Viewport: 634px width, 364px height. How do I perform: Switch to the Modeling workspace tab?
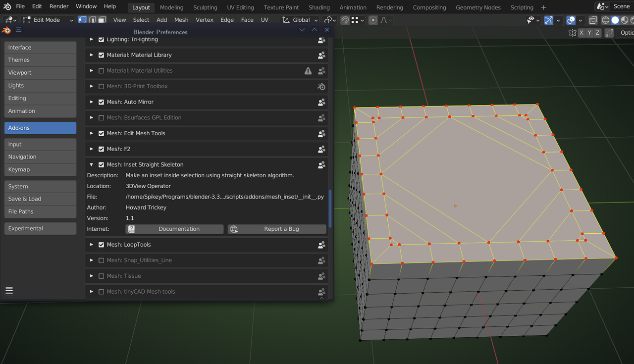(171, 7)
